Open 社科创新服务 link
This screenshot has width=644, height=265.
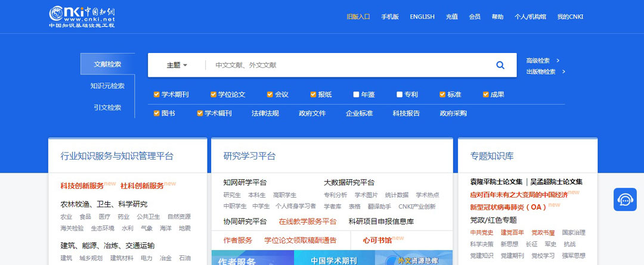[x=142, y=186]
